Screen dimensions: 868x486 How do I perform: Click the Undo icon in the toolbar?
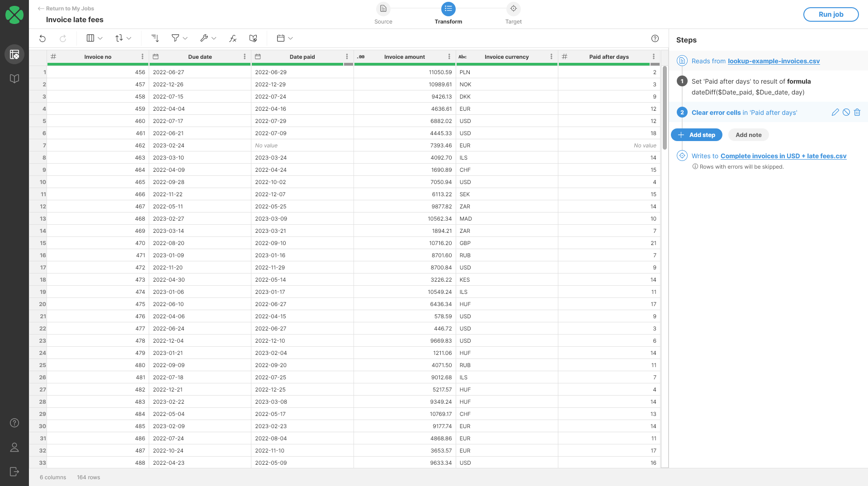pyautogui.click(x=42, y=38)
